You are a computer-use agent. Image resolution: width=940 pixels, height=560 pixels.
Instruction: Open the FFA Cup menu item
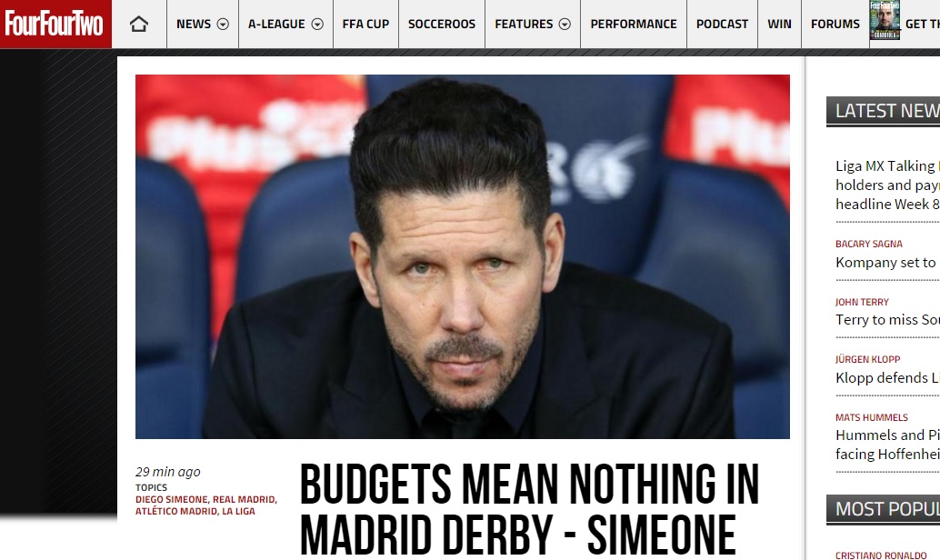pyautogui.click(x=365, y=24)
